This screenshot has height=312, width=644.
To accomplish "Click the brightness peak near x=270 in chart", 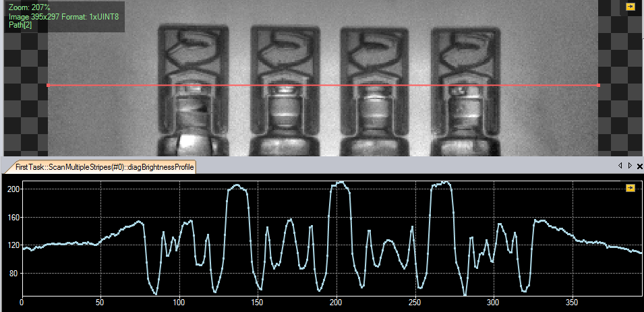I will coord(442,183).
